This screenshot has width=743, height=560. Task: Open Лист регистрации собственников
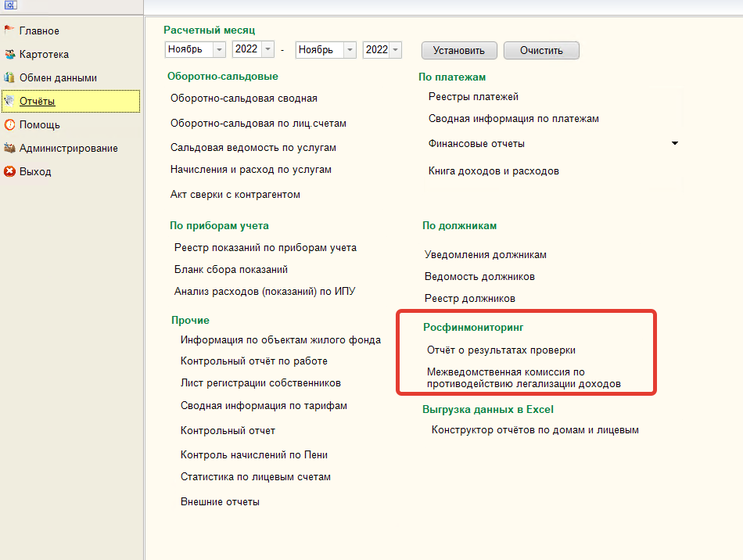pyautogui.click(x=260, y=382)
